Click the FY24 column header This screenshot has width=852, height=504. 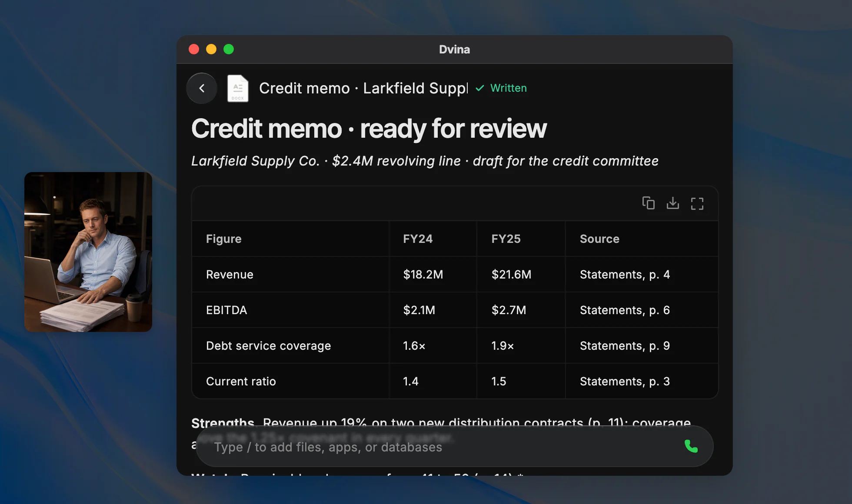click(x=418, y=239)
